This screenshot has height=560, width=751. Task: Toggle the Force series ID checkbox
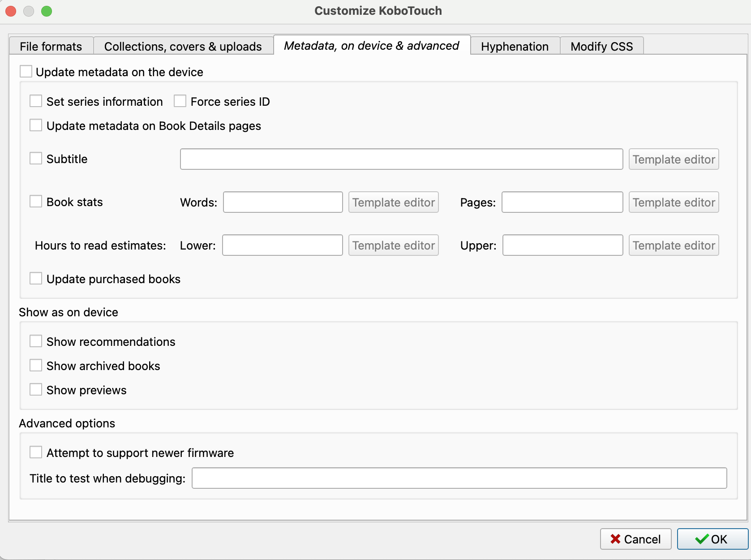180,101
